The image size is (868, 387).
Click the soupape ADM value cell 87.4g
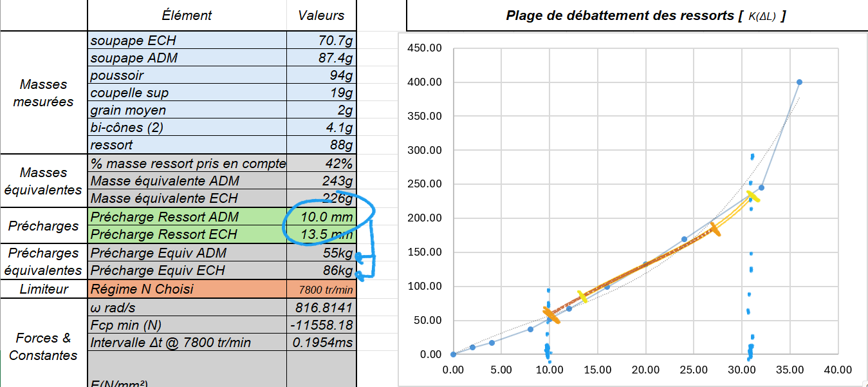322,58
